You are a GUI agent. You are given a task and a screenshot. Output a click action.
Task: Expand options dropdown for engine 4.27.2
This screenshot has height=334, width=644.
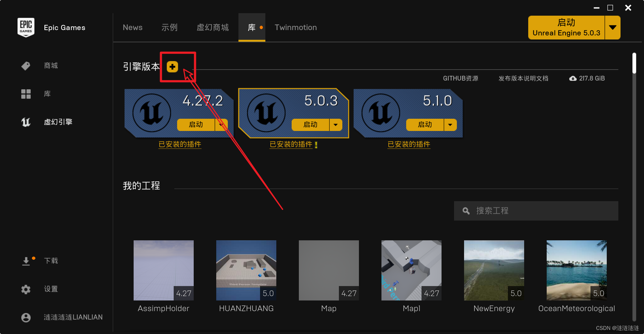pyautogui.click(x=221, y=125)
